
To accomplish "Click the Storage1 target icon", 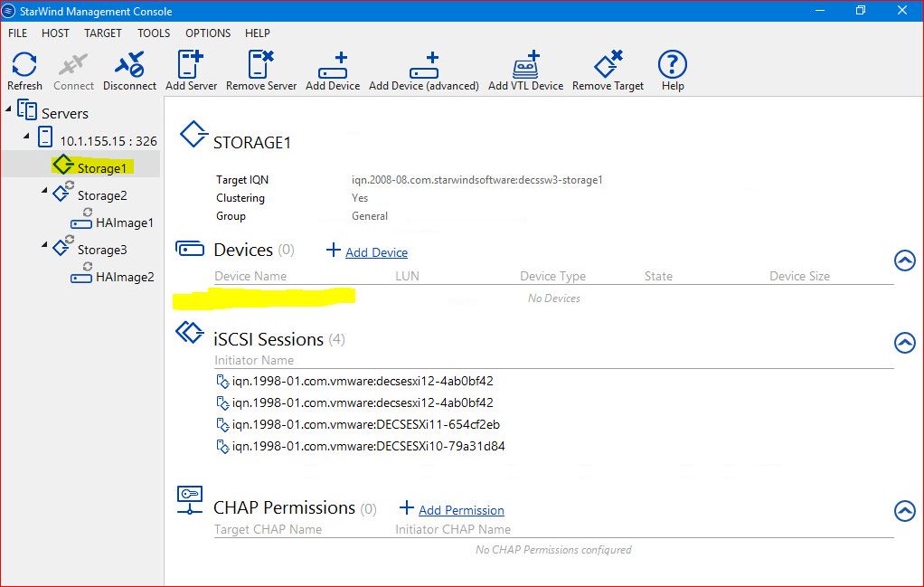I will [x=63, y=165].
